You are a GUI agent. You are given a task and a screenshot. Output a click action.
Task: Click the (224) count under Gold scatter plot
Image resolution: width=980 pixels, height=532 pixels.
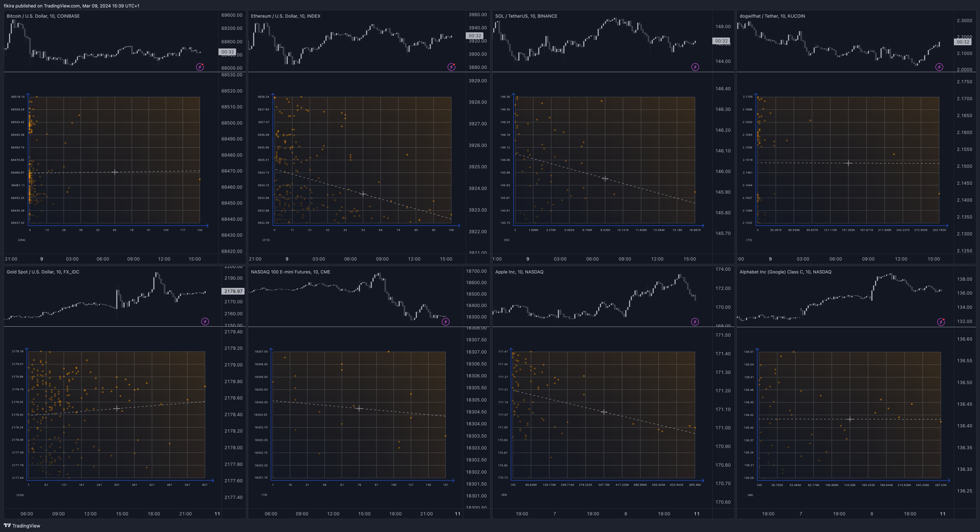click(20, 495)
